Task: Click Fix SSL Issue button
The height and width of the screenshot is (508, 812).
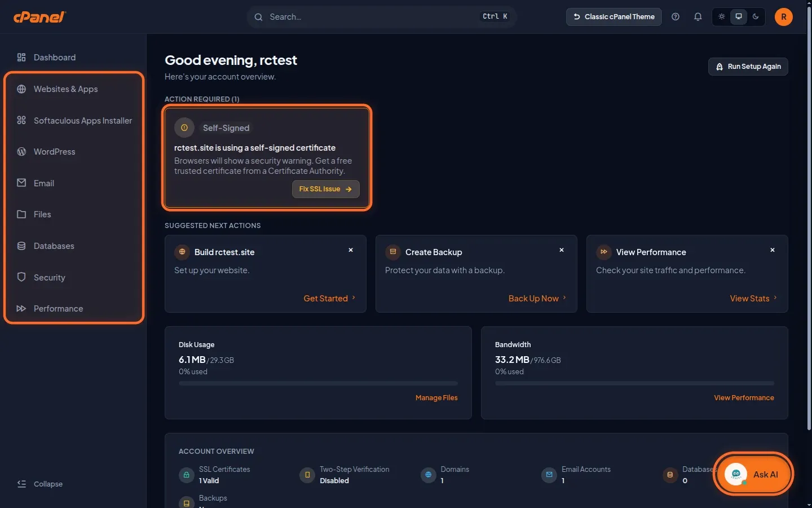Action: point(325,189)
